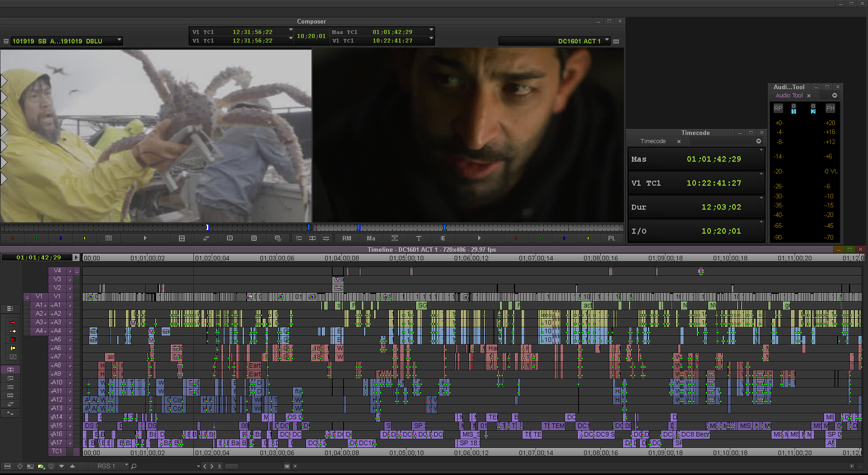Viewport: 868px width, 475px height.
Task: Expand Audio Tool panel options menu
Action: (x=834, y=96)
